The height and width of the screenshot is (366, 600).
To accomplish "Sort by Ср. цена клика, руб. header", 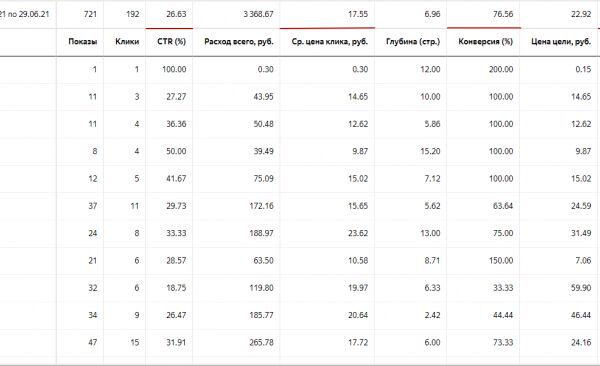I will coord(330,42).
